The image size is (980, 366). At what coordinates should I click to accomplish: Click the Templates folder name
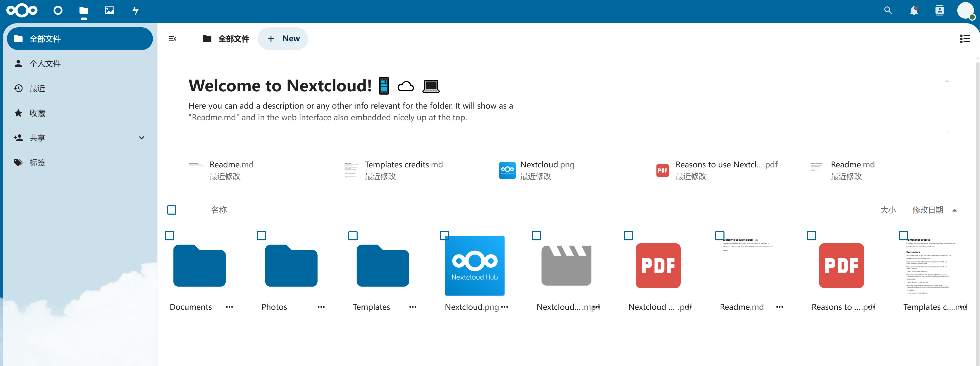[x=371, y=307]
